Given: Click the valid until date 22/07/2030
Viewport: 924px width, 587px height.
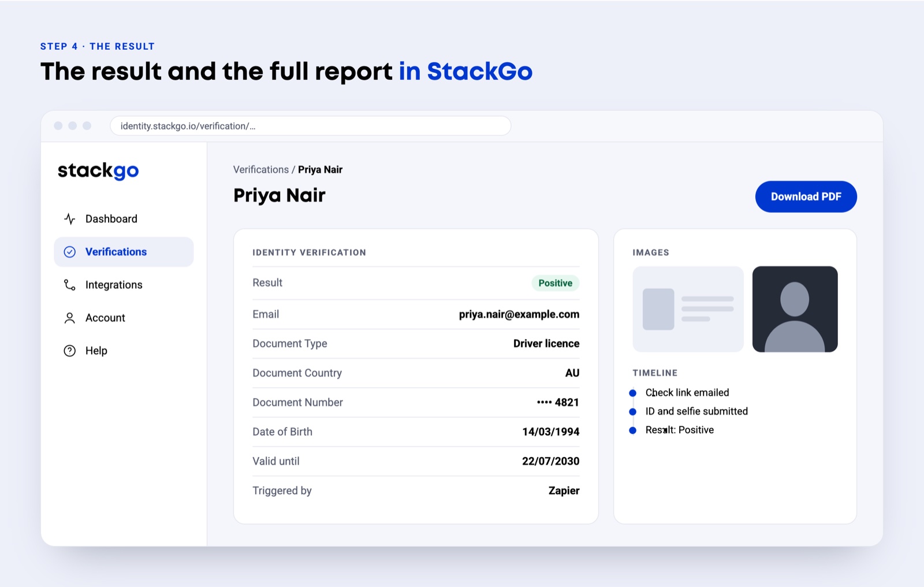Looking at the screenshot, I should click(551, 461).
